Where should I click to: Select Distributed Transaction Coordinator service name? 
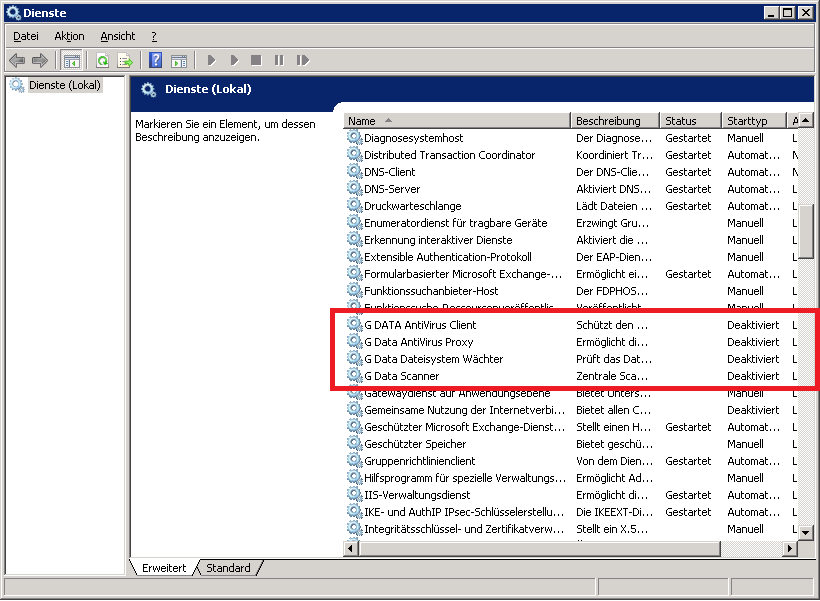coord(449,155)
